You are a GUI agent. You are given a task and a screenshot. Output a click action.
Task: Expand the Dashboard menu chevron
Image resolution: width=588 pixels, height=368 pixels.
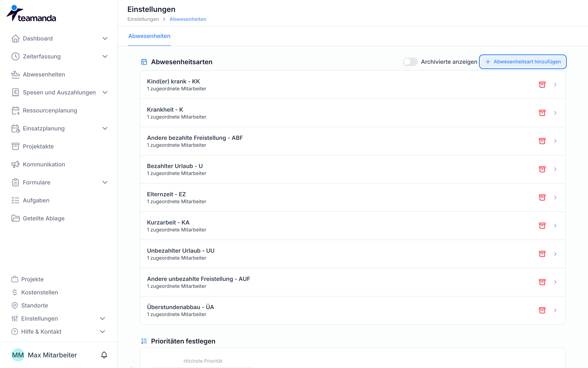point(105,38)
